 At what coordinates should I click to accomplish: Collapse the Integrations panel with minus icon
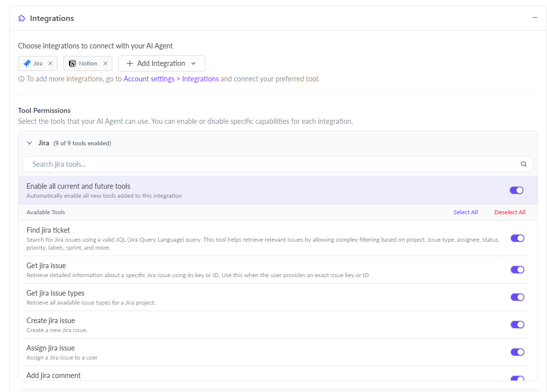pyautogui.click(x=535, y=17)
